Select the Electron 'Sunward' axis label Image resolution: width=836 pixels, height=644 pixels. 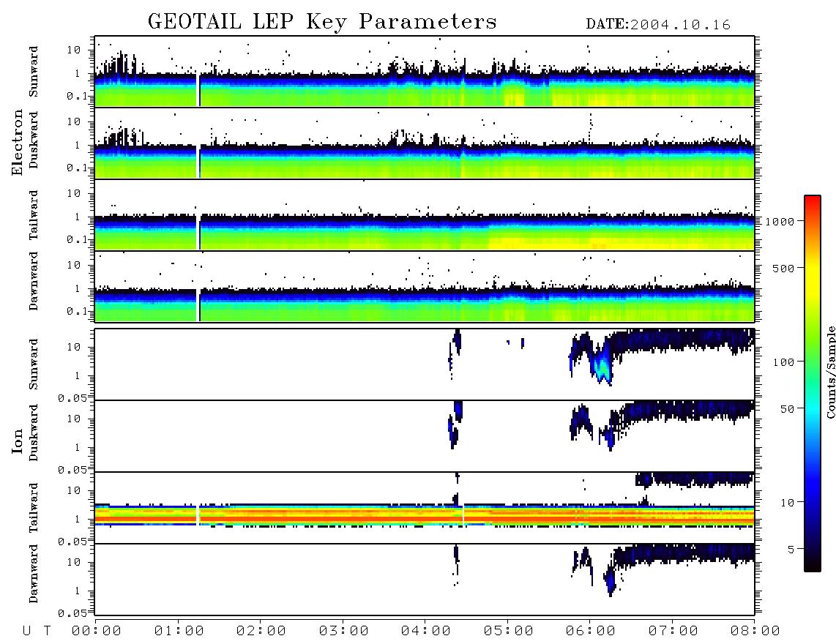point(33,72)
